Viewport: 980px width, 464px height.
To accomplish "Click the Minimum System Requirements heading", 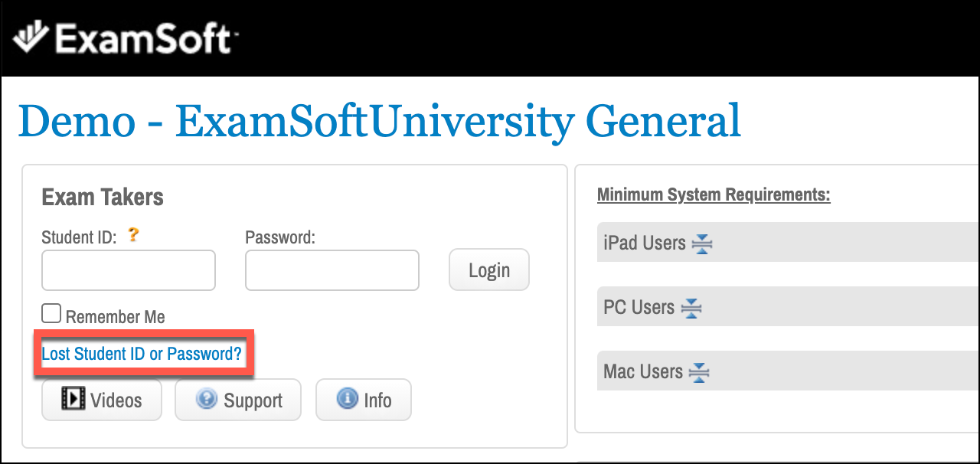I will click(x=714, y=194).
